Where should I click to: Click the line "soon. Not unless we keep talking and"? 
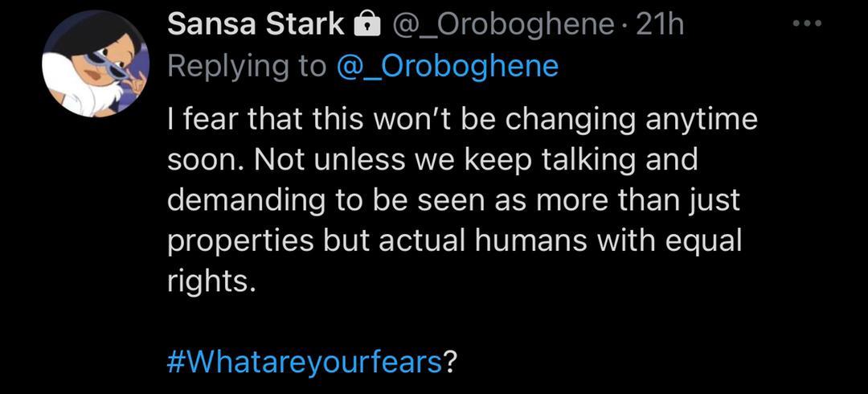(432, 159)
